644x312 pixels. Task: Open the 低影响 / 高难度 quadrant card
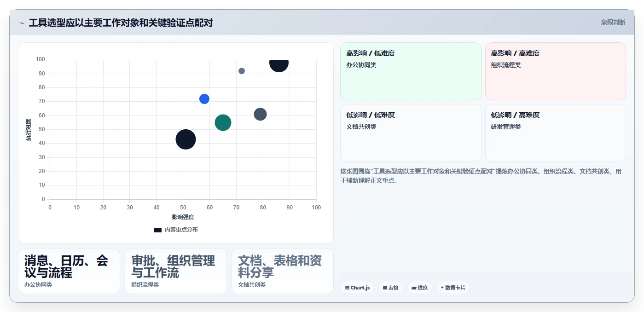coord(556,133)
